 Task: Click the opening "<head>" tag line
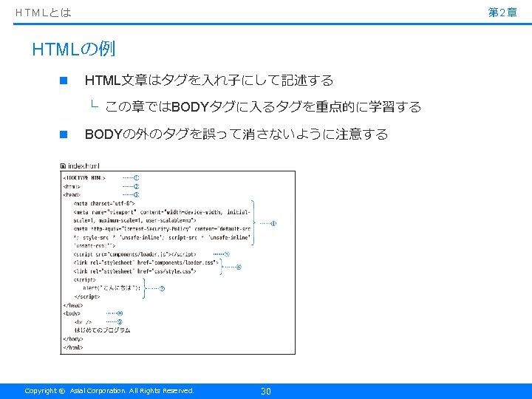pyautogui.click(x=72, y=195)
